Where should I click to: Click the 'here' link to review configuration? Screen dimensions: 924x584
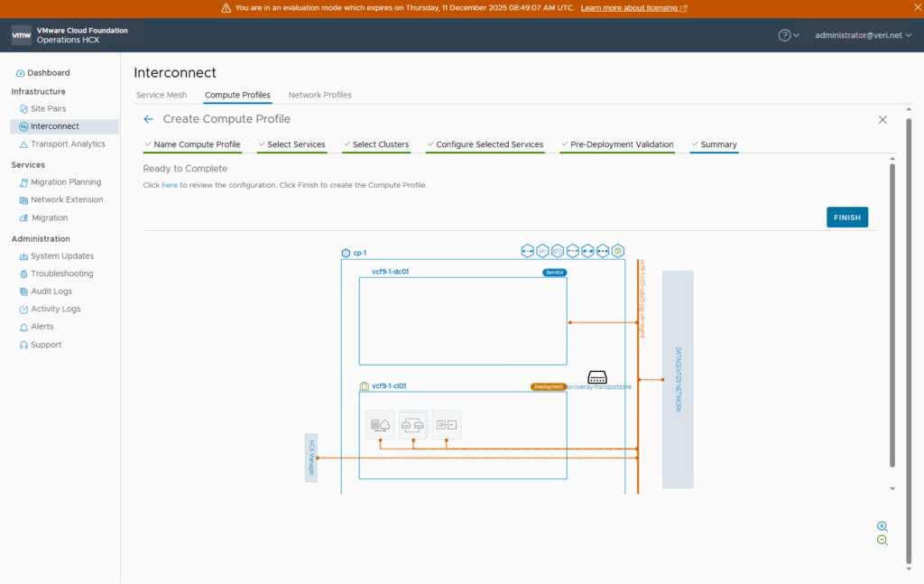pyautogui.click(x=170, y=185)
